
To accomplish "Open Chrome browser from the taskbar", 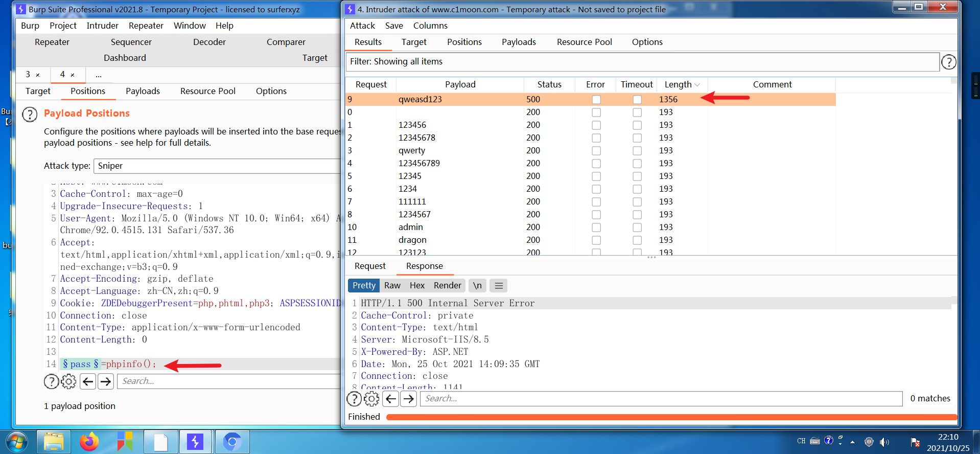I will coord(232,442).
